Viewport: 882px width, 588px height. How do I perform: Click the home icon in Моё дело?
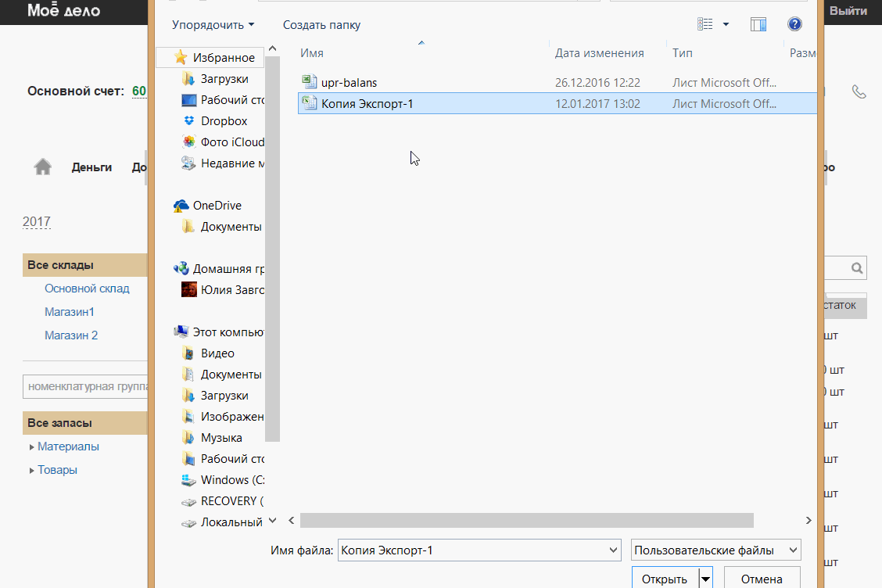click(43, 167)
